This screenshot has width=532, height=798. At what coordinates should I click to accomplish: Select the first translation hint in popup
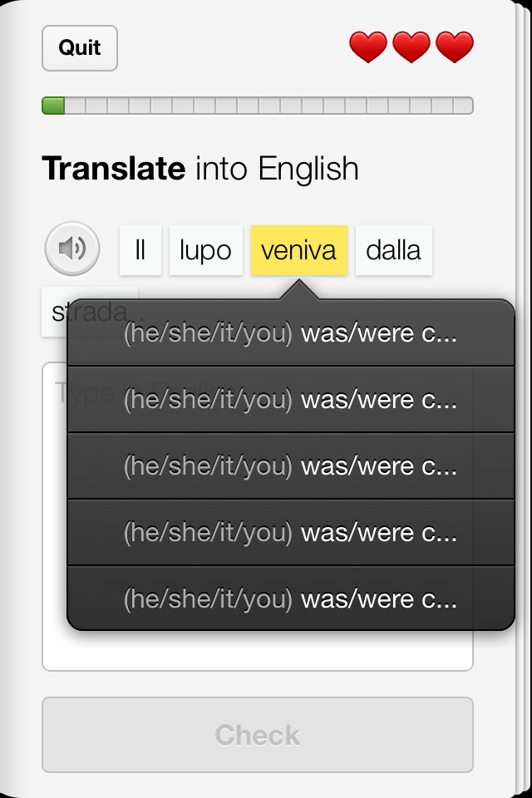[x=290, y=333]
